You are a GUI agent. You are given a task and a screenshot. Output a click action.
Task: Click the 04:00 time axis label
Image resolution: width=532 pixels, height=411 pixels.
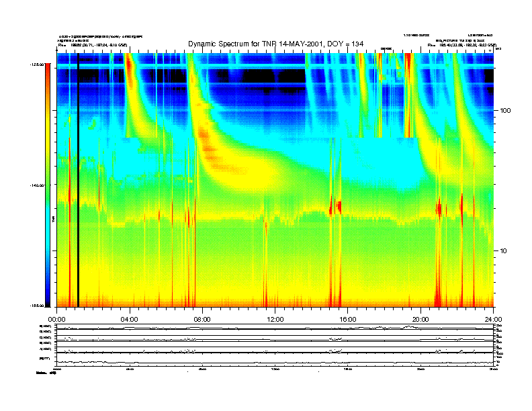click(x=130, y=320)
